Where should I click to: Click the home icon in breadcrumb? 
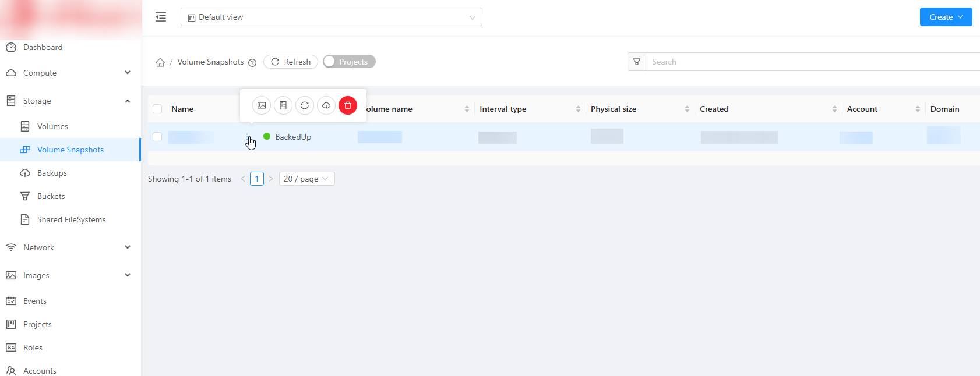click(x=160, y=62)
